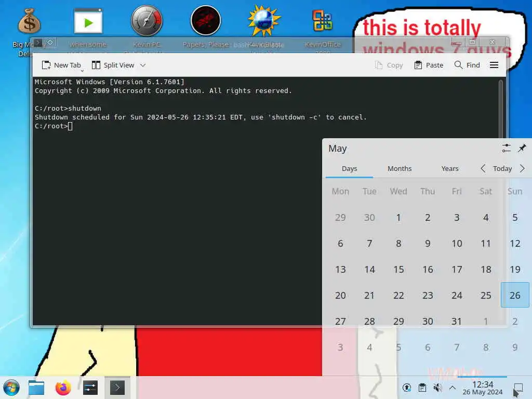Expand the Split View dropdown arrow

pyautogui.click(x=143, y=65)
